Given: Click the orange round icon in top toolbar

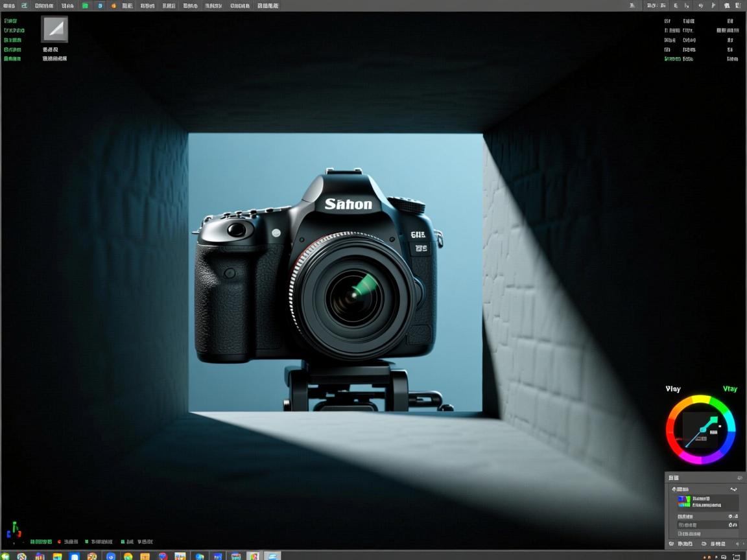Looking at the screenshot, I should point(113,6).
